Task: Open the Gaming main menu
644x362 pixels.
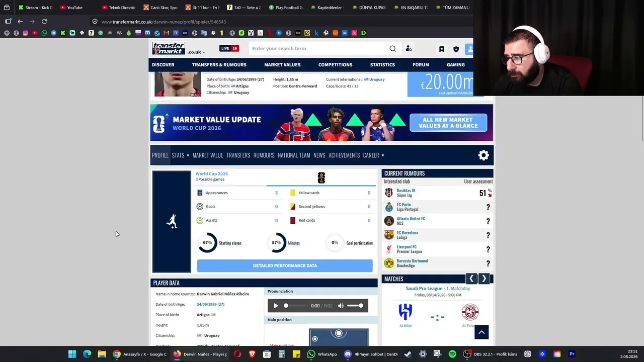Action: tap(455, 65)
